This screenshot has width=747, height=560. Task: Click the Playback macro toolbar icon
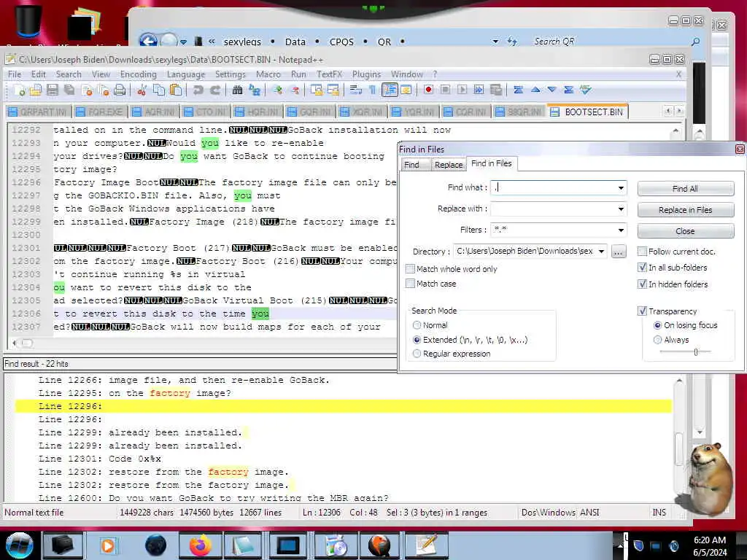click(x=462, y=90)
